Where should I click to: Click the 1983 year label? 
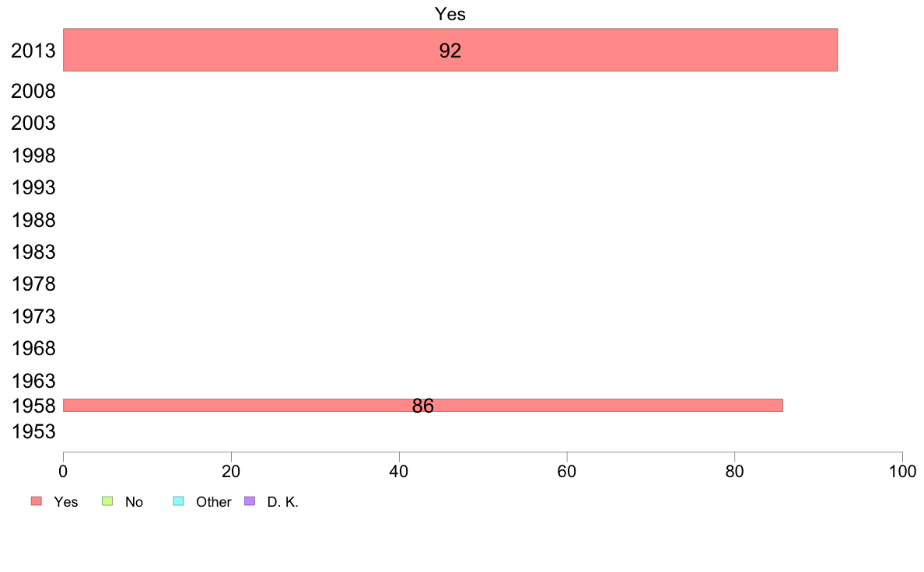click(33, 252)
